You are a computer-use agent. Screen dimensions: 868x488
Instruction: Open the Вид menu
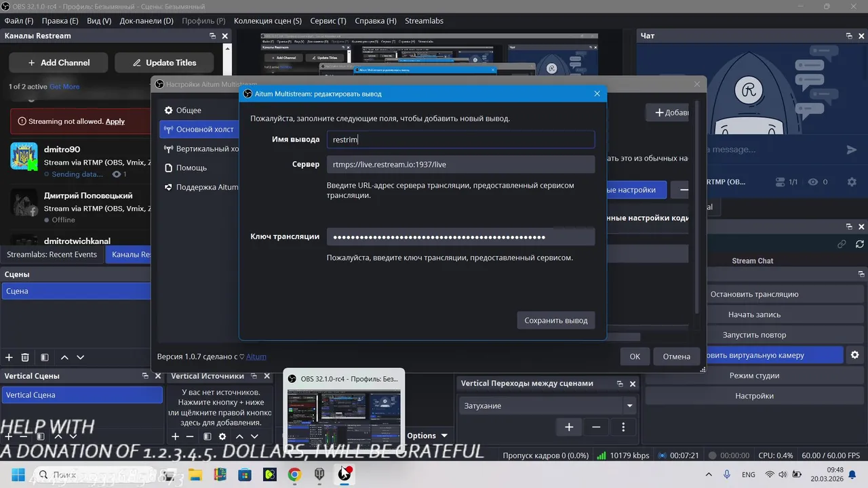click(x=99, y=21)
